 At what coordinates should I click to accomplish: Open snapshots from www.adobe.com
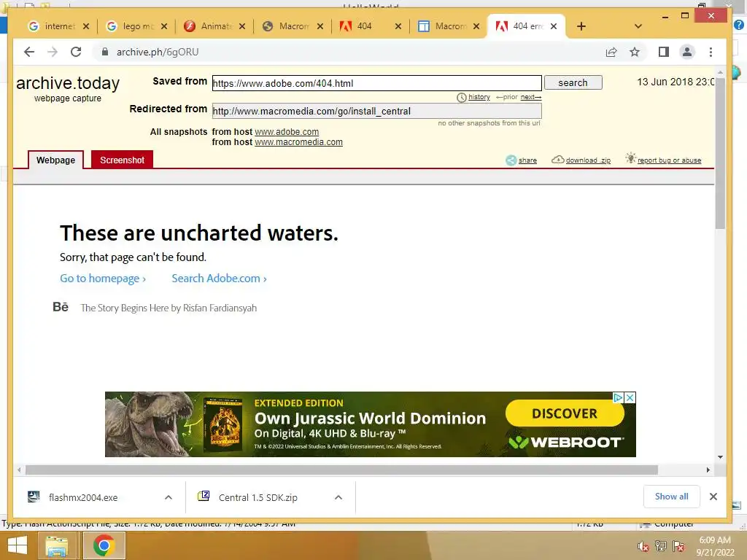point(286,132)
